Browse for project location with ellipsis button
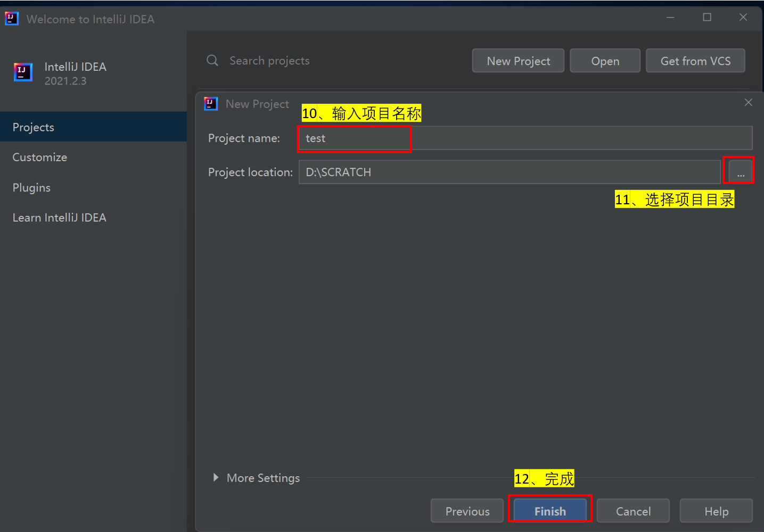The width and height of the screenshot is (764, 532). [741, 172]
